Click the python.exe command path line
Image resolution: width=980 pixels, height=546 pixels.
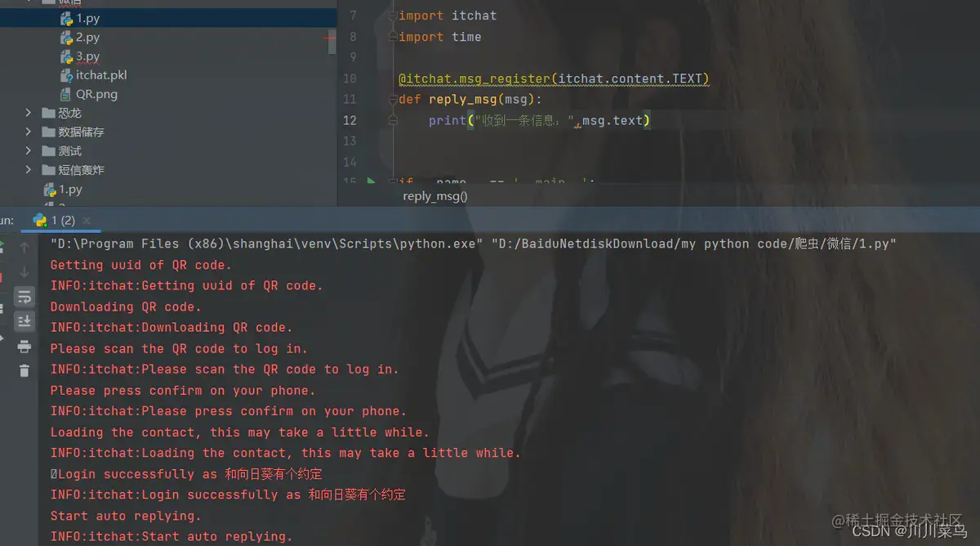474,244
